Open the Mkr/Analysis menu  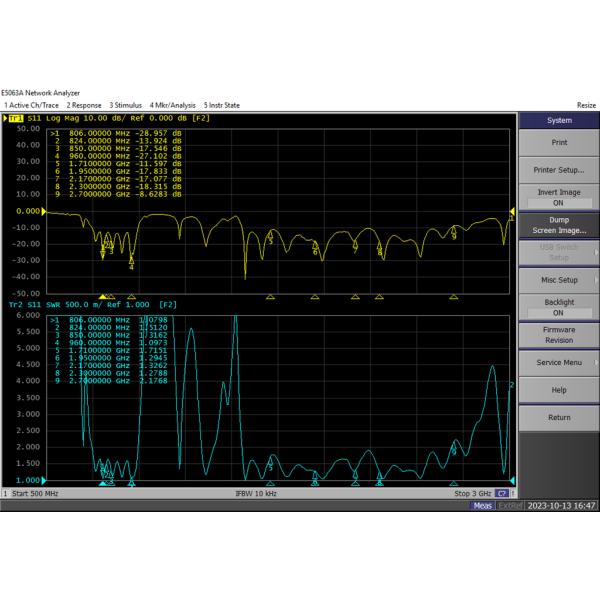pyautogui.click(x=173, y=105)
